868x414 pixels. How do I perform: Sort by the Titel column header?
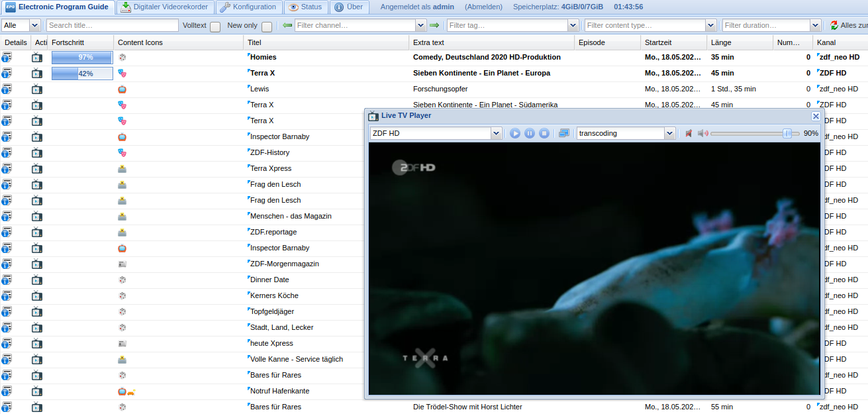tap(327, 42)
